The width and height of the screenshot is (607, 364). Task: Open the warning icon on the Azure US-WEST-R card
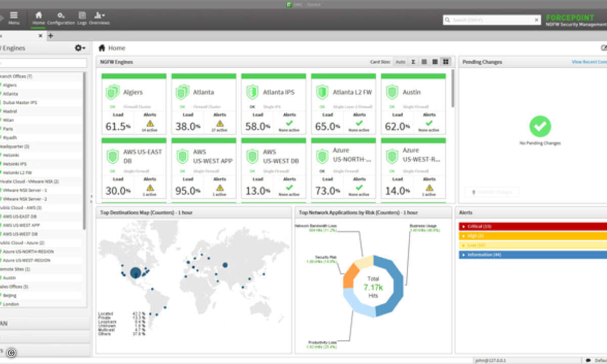[x=429, y=188]
